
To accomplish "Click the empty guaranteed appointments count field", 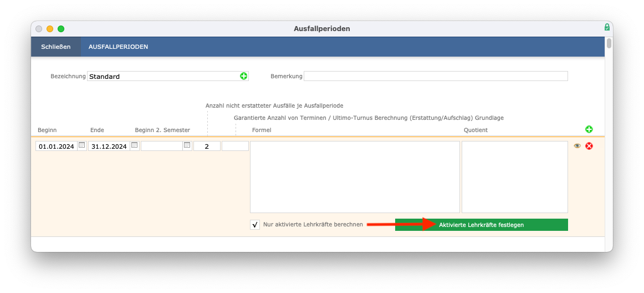I will tap(236, 146).
